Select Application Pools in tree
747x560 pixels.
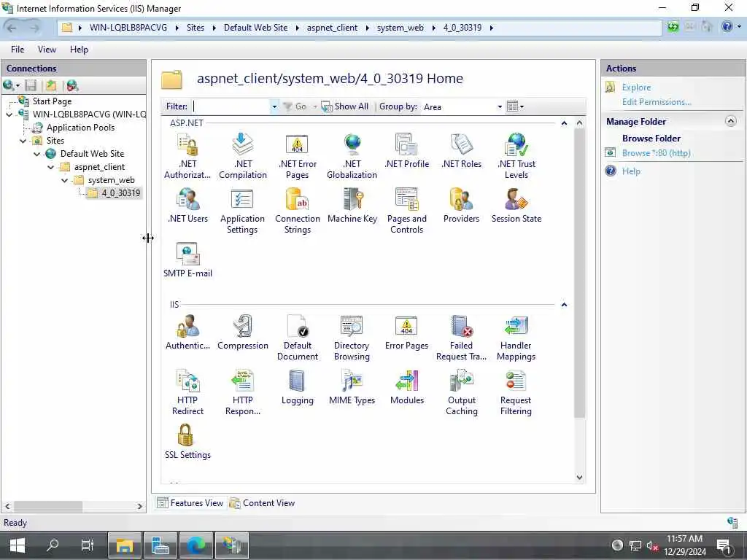(80, 128)
